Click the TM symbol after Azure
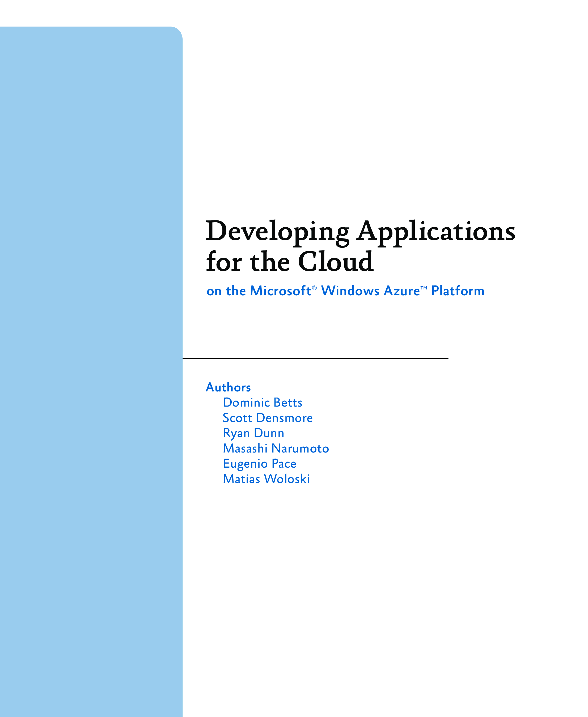Screen dimensions: 588x717 [x=423, y=288]
